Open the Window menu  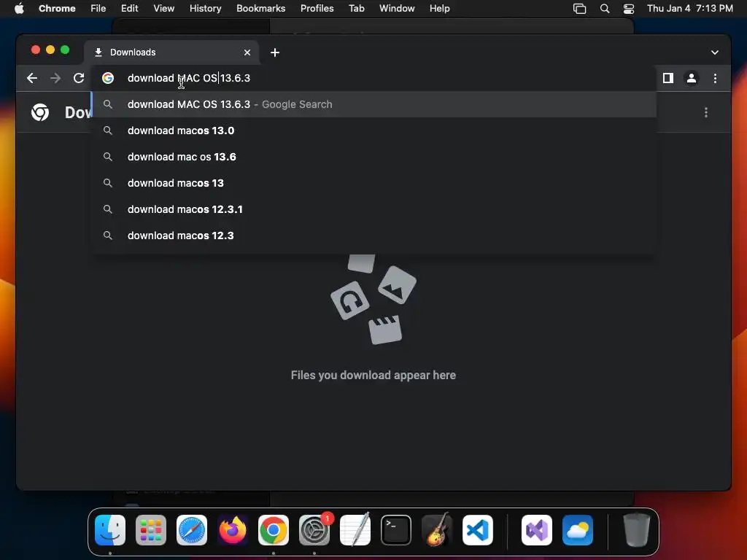[397, 8]
